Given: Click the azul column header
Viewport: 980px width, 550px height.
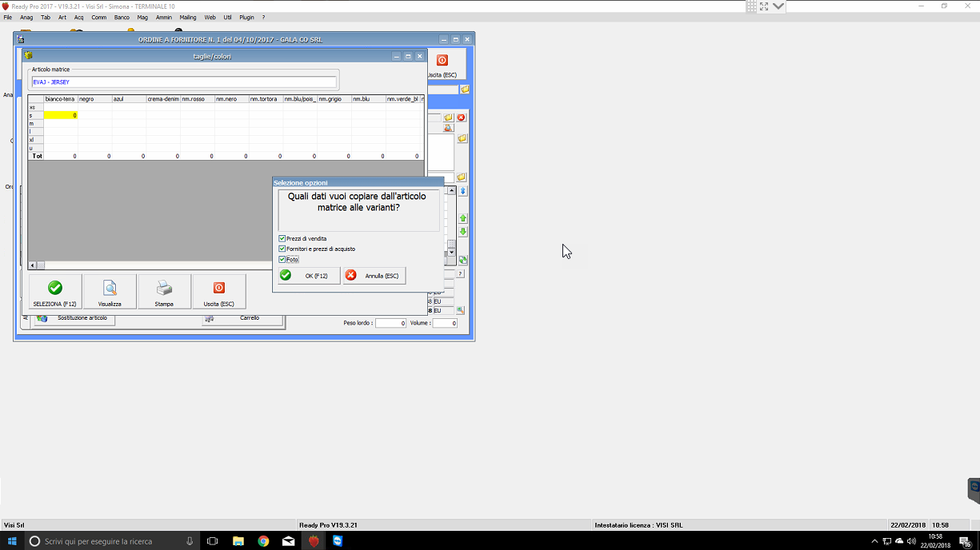Looking at the screenshot, I should click(x=129, y=99).
